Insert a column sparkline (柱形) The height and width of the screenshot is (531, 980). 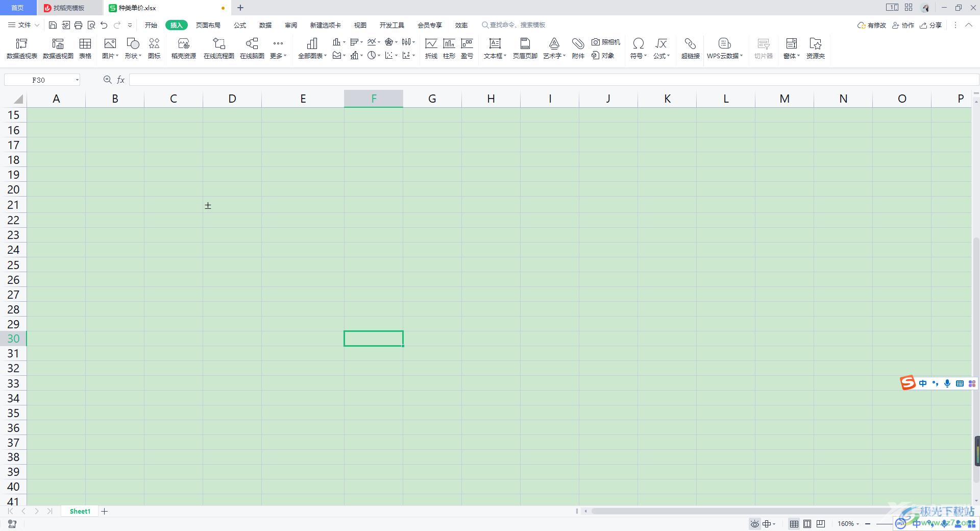tap(449, 49)
